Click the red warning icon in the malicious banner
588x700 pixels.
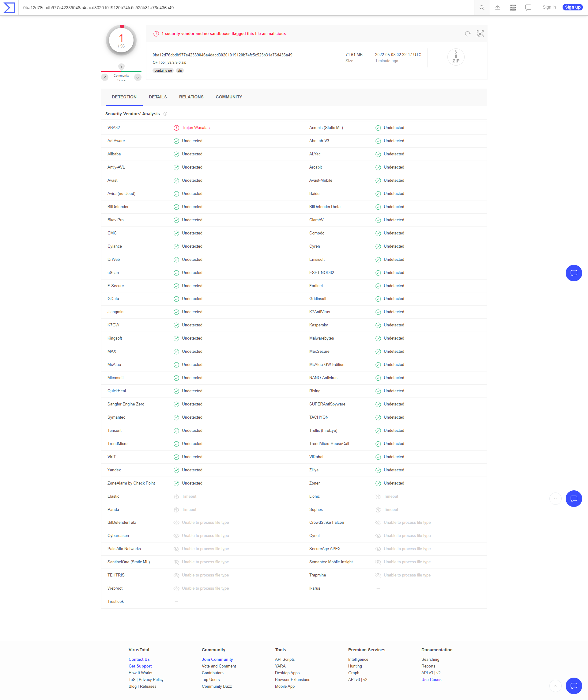156,34
